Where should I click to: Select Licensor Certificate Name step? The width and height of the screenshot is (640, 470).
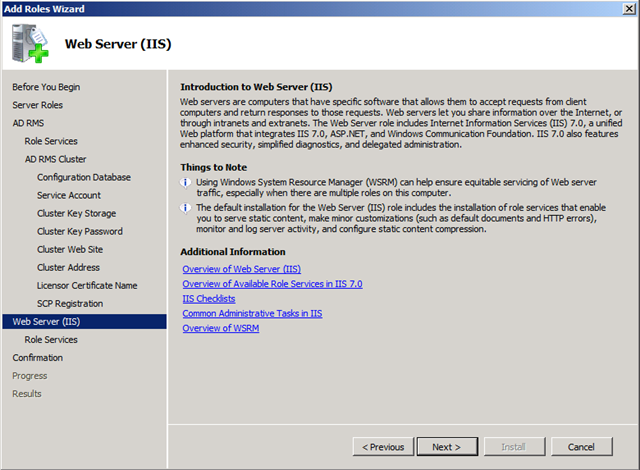pyautogui.click(x=87, y=285)
